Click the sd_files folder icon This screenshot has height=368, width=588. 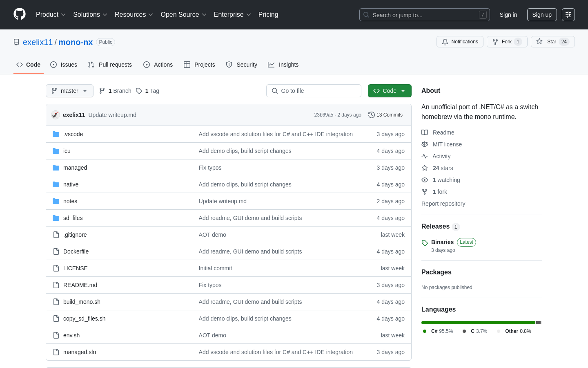[56, 218]
